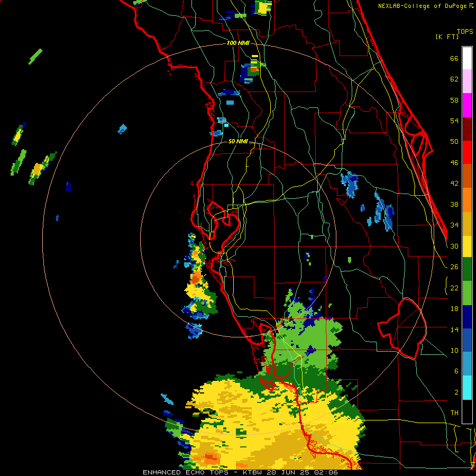Click the 26 value on the legend

point(454,267)
